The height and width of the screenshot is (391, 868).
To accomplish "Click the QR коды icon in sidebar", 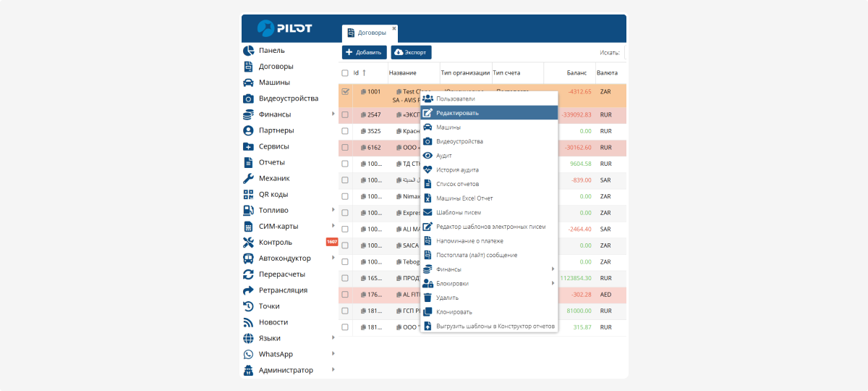I will click(248, 194).
